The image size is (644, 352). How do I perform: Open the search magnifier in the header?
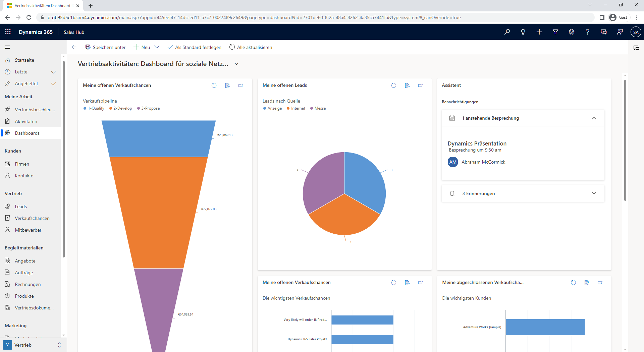coord(507,32)
